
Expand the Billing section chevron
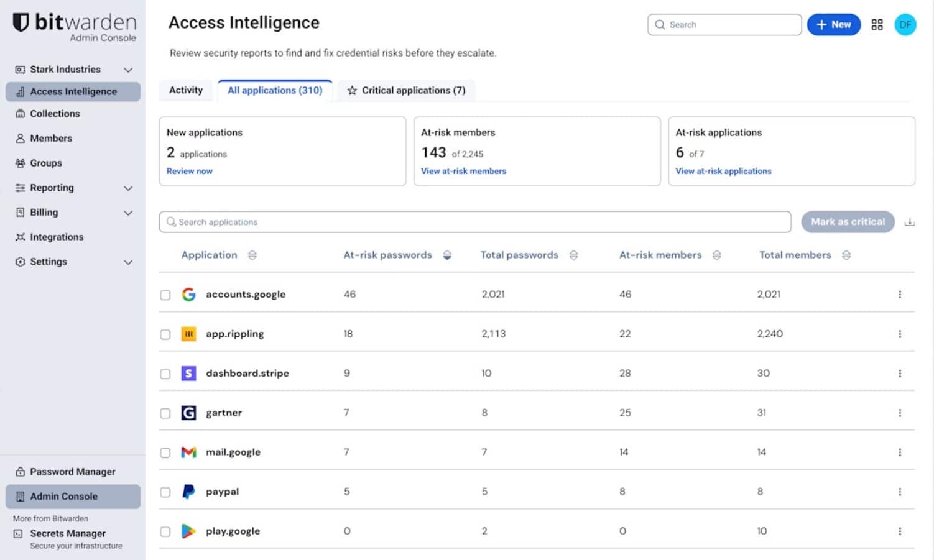(x=128, y=213)
